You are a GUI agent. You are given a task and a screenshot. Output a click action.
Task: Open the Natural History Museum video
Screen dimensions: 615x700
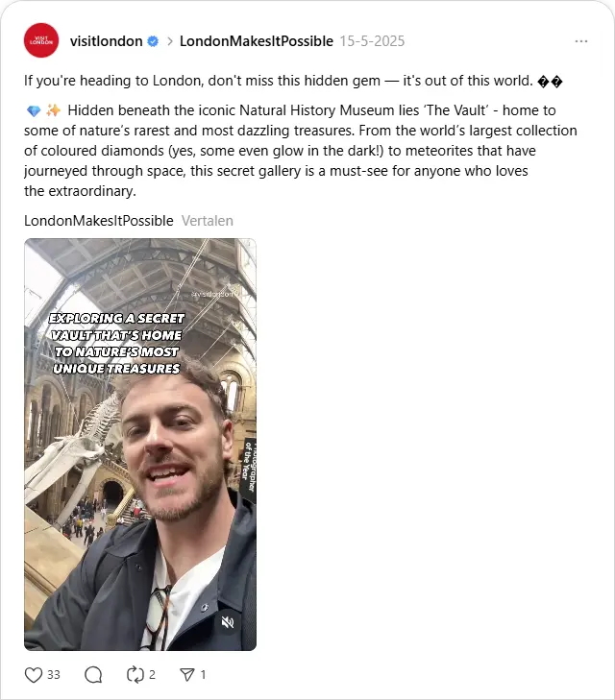point(140,445)
